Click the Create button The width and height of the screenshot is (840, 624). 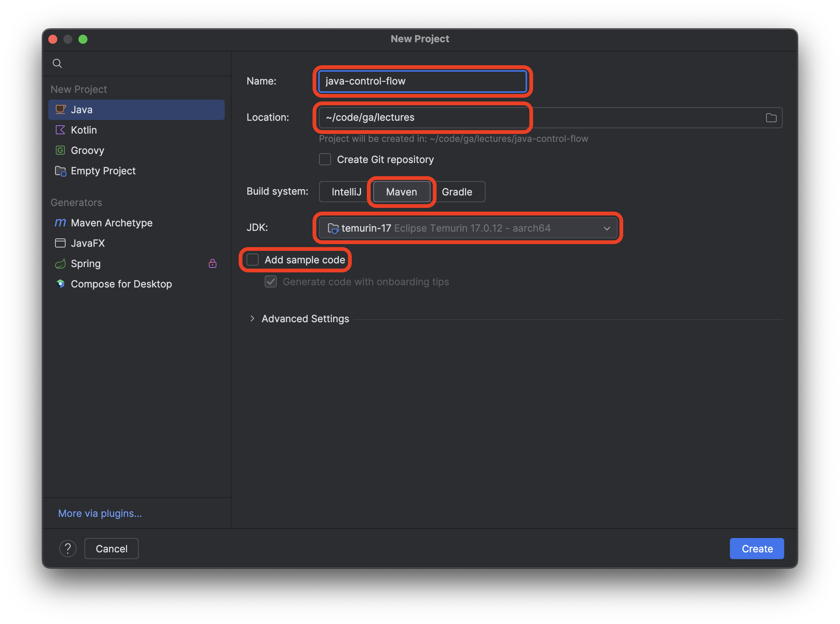coord(756,549)
